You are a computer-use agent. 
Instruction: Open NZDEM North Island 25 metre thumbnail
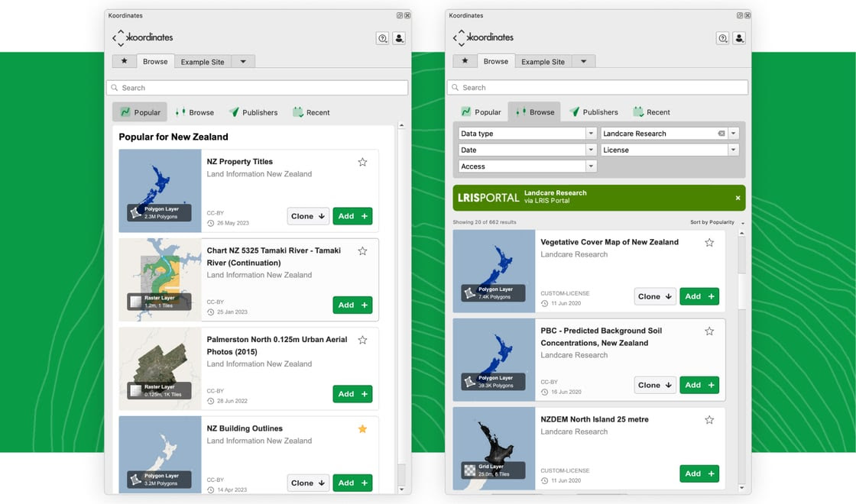(x=494, y=448)
